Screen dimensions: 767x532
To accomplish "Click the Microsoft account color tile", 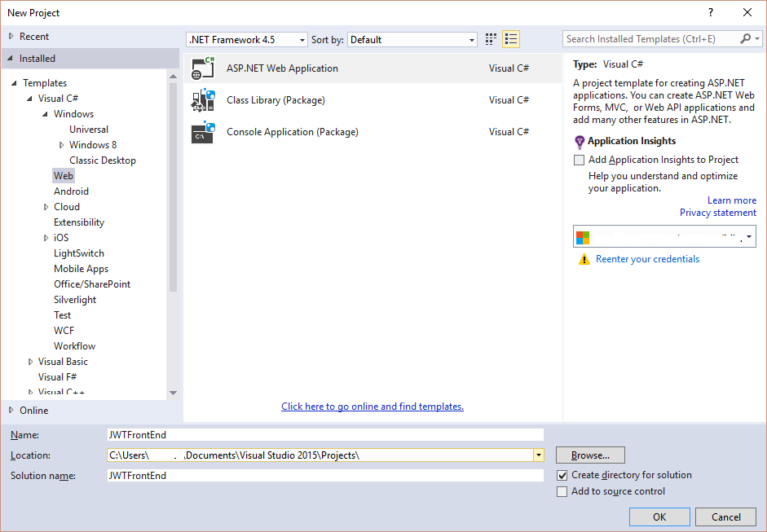I will (x=581, y=236).
